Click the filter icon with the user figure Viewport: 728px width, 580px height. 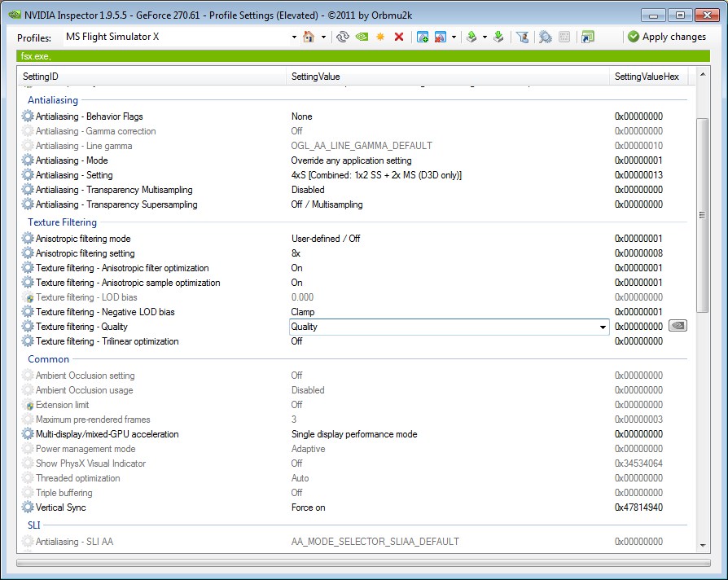coord(522,37)
